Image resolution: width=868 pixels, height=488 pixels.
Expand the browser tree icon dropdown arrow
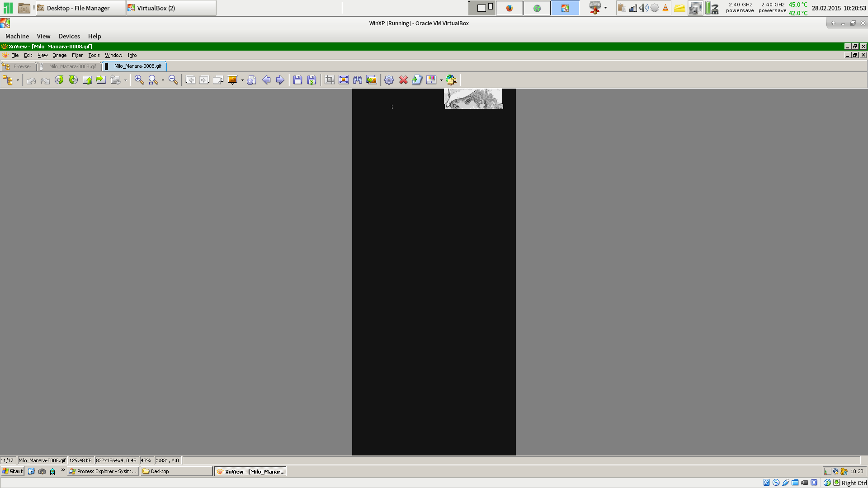pos(18,80)
